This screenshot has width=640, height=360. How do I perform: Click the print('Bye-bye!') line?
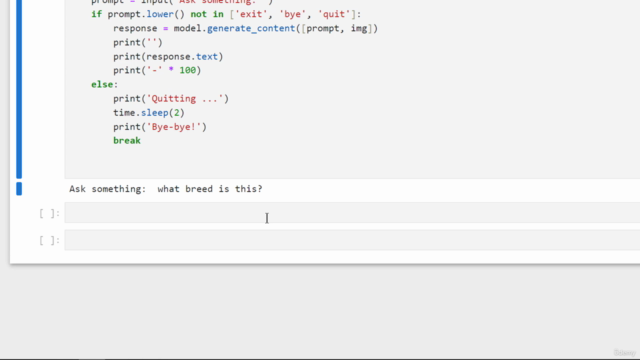click(160, 127)
